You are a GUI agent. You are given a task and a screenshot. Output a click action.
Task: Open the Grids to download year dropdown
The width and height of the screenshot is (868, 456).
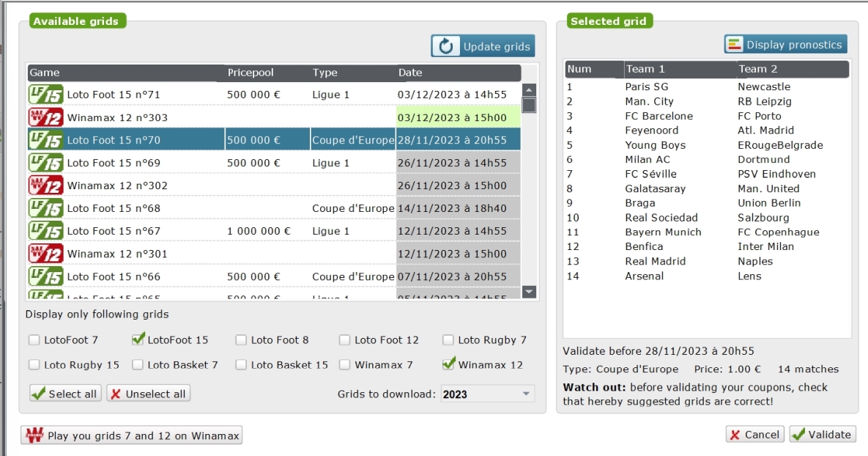pos(488,394)
